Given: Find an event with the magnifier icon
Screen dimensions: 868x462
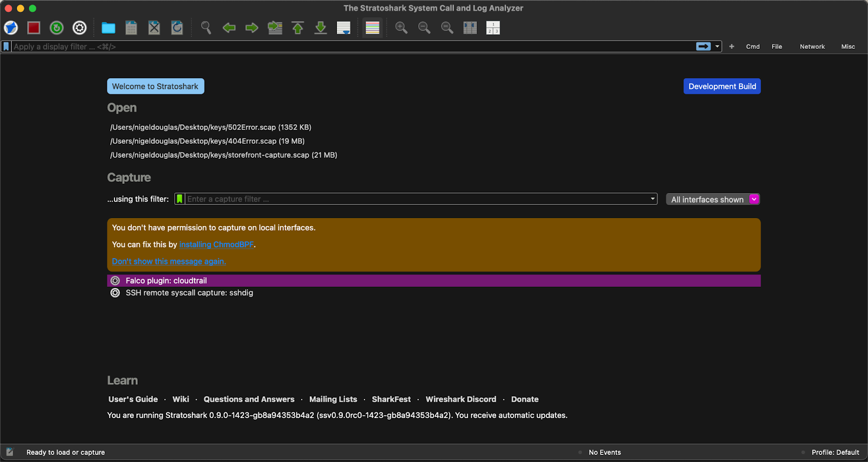Looking at the screenshot, I should [206, 28].
